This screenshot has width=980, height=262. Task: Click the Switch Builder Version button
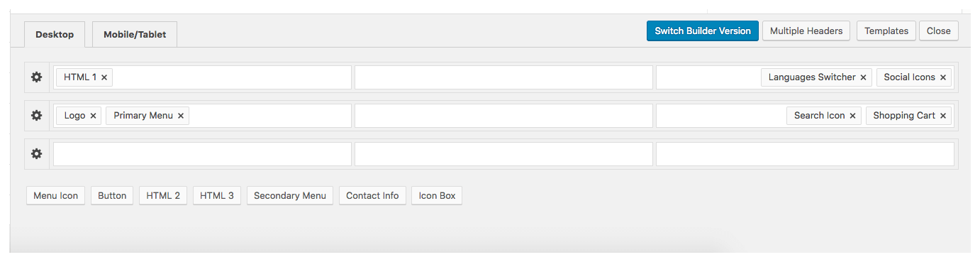703,31
